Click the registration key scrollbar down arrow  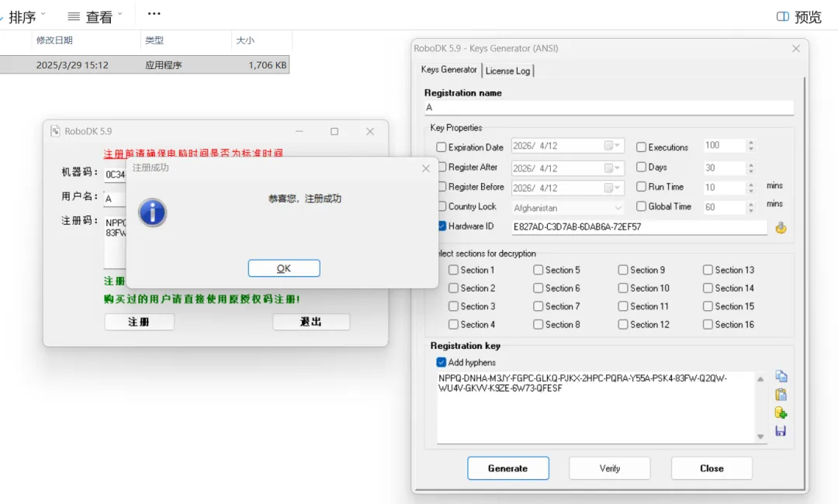coord(760,437)
